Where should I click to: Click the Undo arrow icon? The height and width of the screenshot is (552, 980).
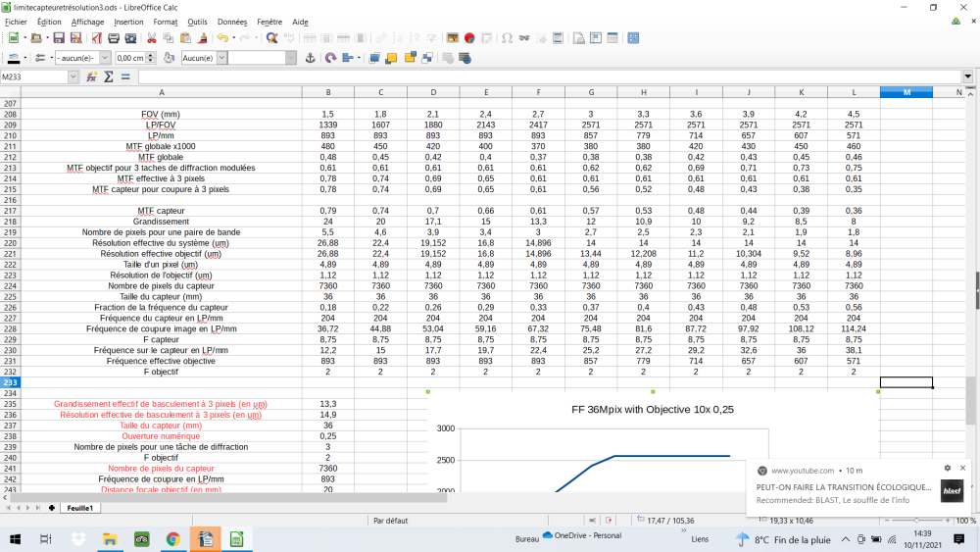click(x=222, y=38)
